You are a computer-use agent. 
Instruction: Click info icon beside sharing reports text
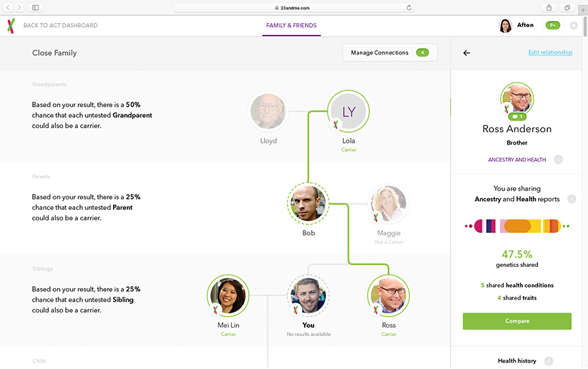572,199
